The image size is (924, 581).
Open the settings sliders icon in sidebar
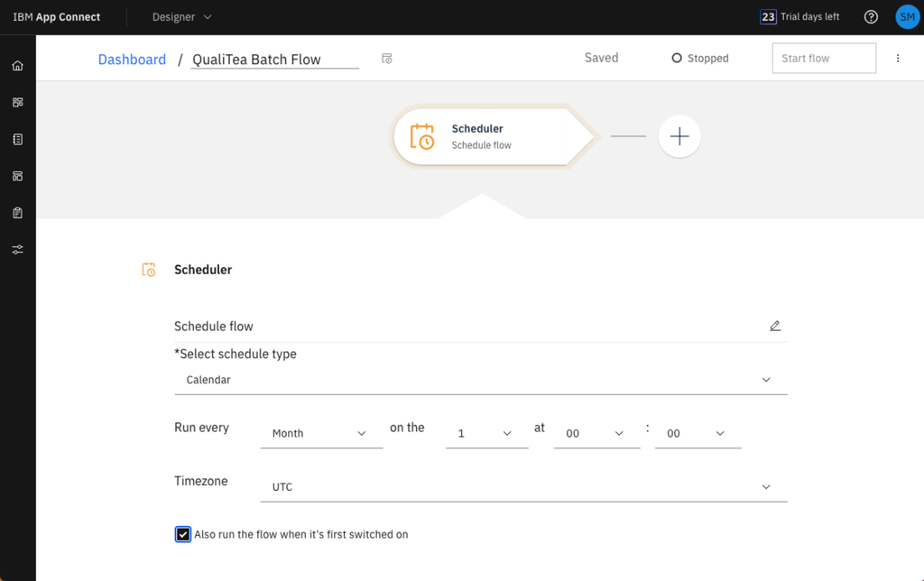(16, 249)
